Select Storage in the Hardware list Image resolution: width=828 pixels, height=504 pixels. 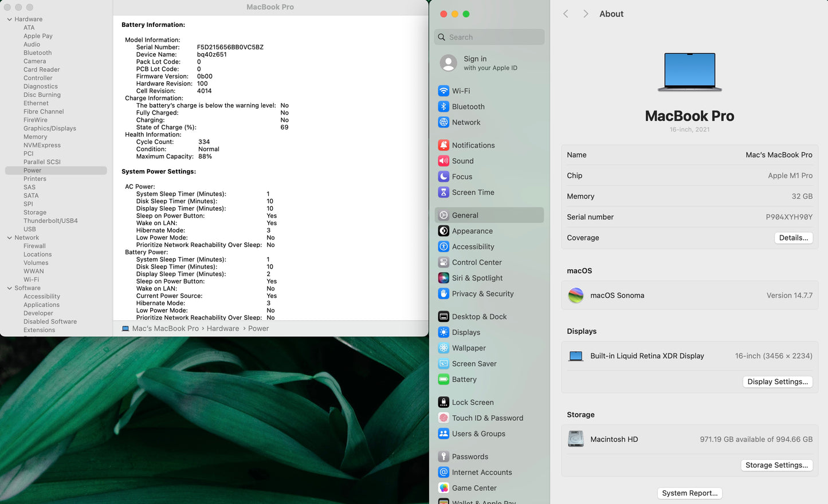coord(35,212)
